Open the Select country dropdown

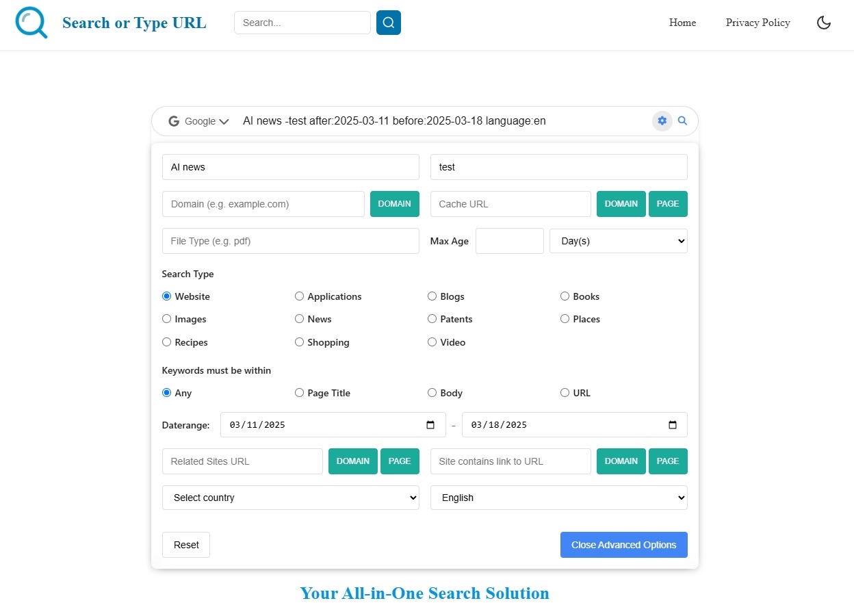290,498
